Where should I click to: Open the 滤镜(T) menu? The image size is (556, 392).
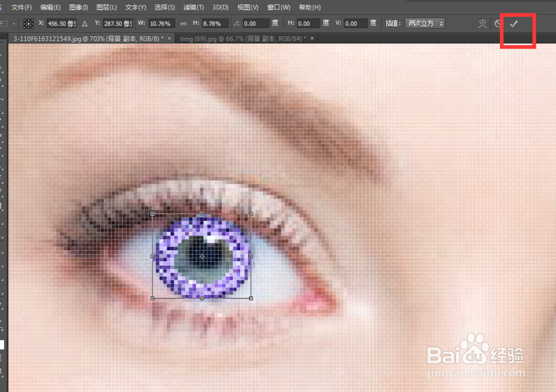[193, 7]
